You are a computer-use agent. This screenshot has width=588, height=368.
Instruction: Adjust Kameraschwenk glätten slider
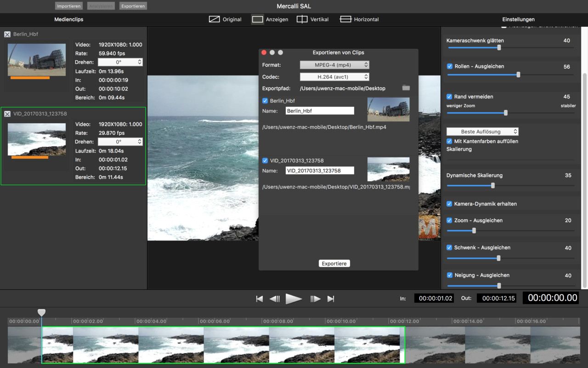tap(499, 47)
